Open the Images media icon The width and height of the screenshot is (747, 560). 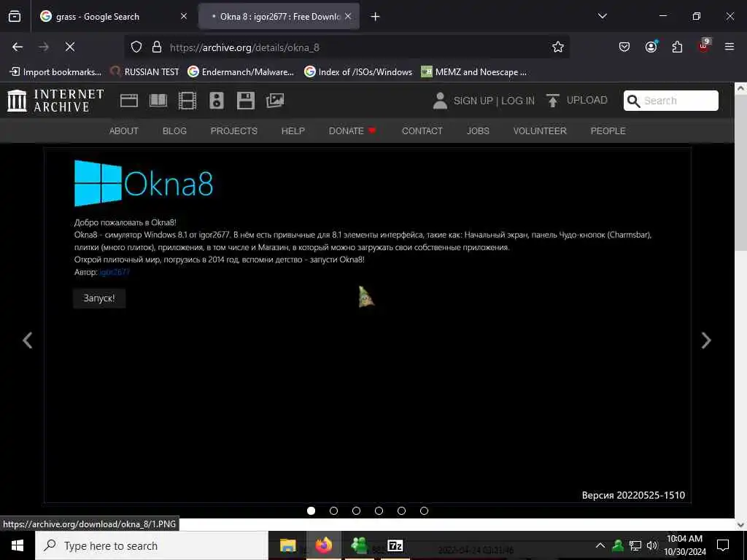click(x=275, y=101)
